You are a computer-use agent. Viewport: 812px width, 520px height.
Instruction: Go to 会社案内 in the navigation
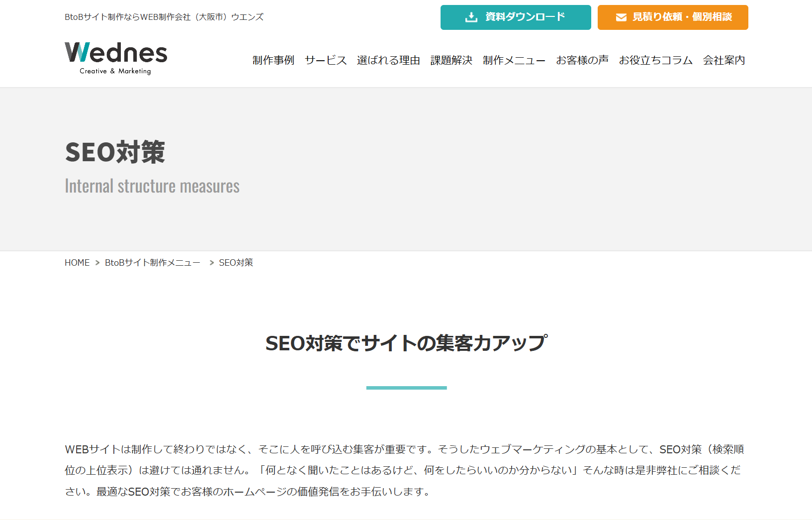(723, 60)
